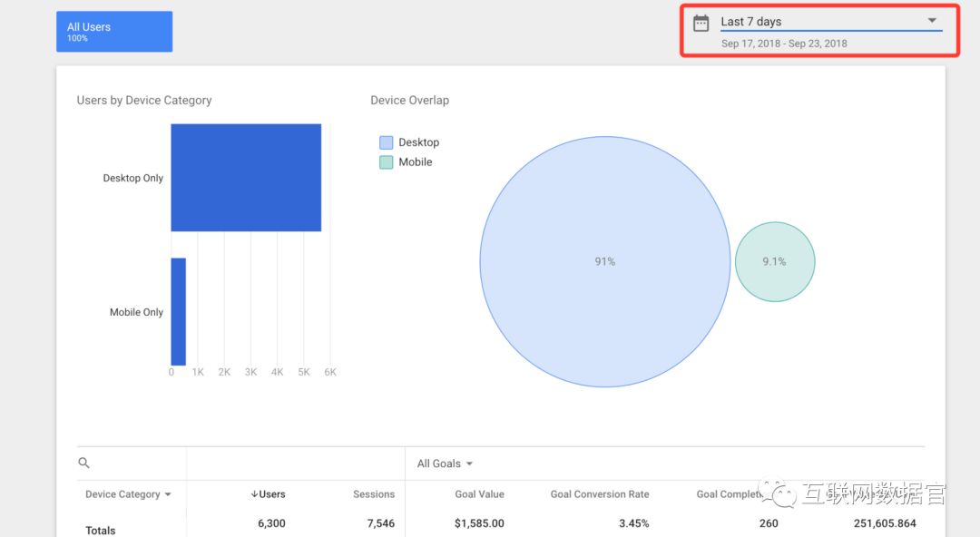
Task: Click the search magnifier icon above table
Action: tap(84, 463)
